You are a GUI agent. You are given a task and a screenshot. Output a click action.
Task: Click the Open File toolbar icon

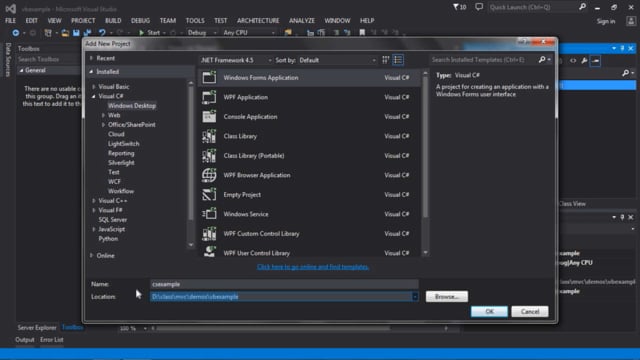pos(65,33)
